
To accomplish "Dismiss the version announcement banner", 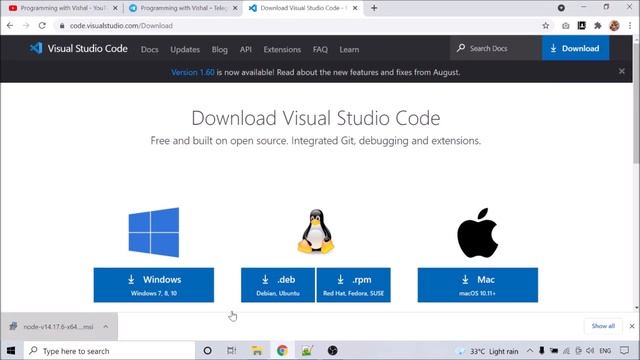I will point(622,71).
